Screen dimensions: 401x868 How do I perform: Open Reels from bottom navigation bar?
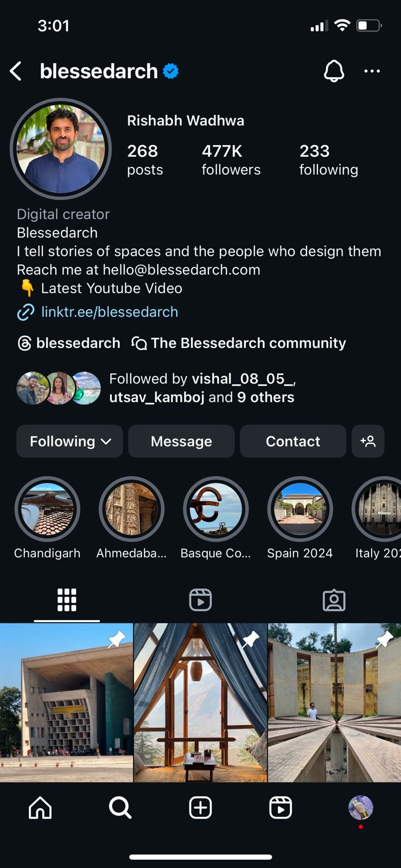click(x=281, y=807)
